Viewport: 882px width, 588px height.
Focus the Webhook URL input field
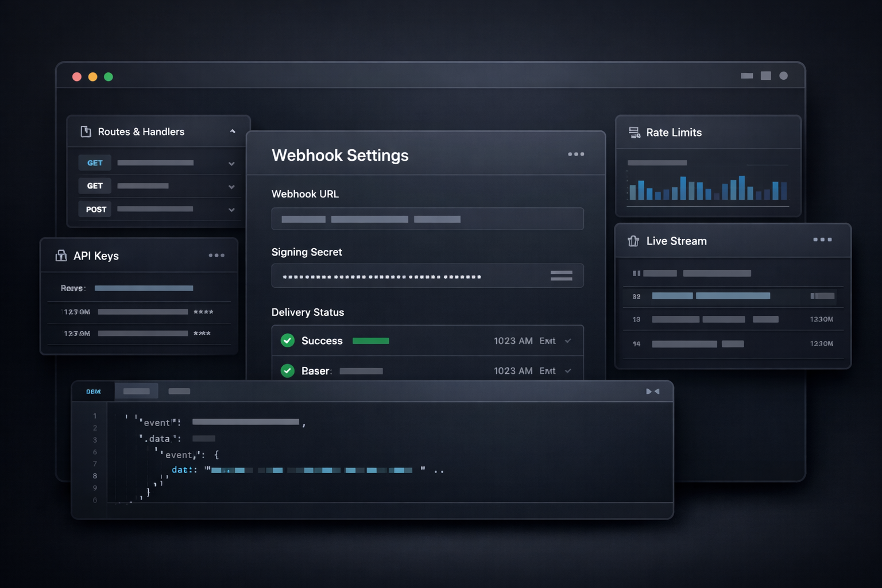point(428,219)
